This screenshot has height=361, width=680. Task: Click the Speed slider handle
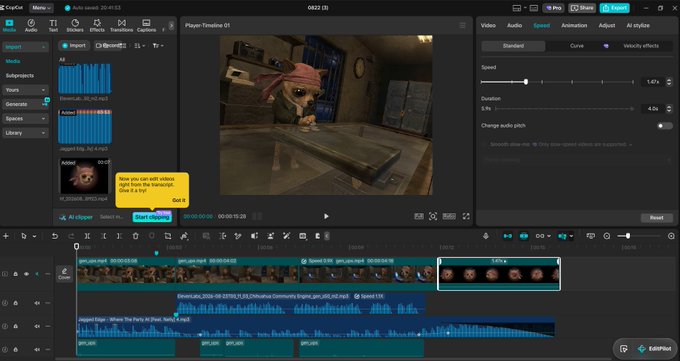click(x=526, y=82)
